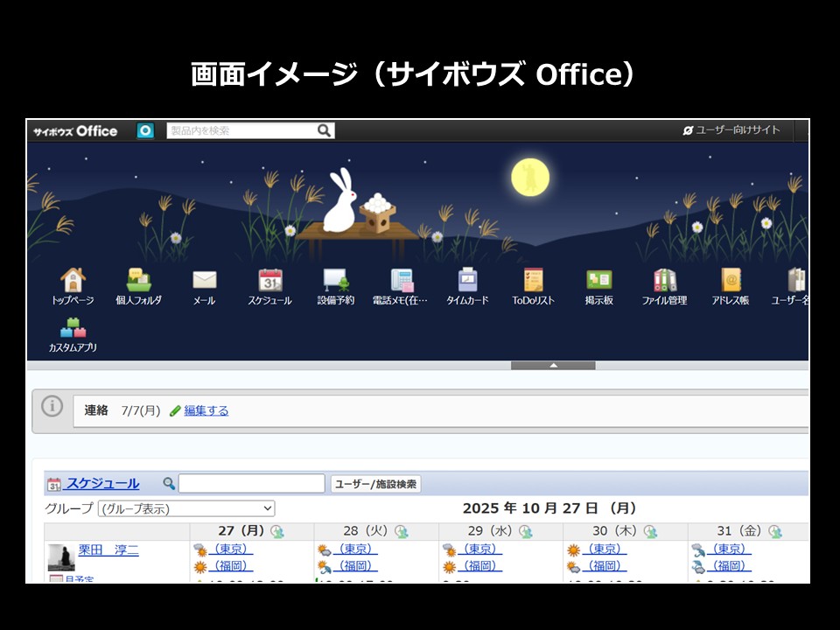
Task: Open the アドレス帳 icon
Action: pos(731,281)
